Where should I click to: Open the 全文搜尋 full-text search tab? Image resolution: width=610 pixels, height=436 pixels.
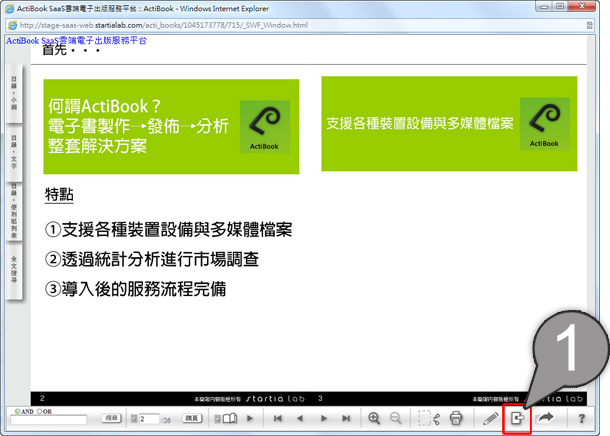pos(14,270)
